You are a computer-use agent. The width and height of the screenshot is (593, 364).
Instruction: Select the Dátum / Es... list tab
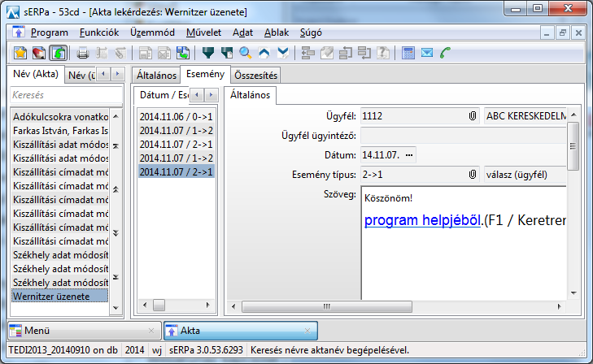coord(164,95)
